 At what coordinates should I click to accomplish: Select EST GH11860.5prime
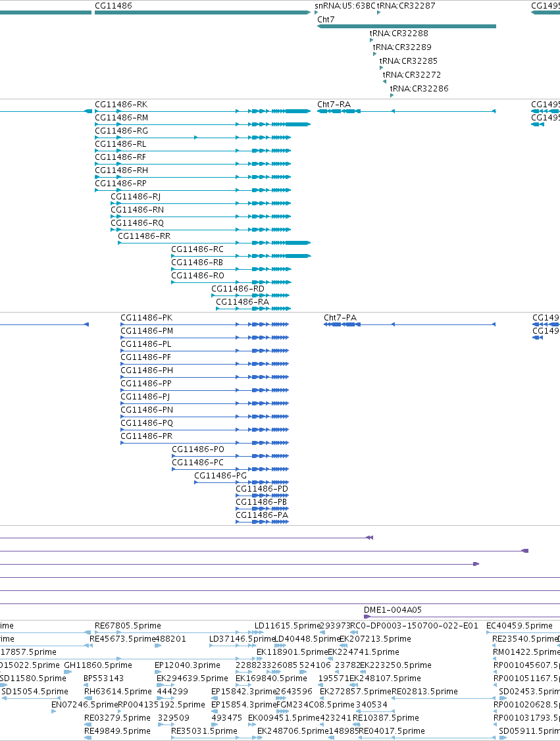coord(98,666)
